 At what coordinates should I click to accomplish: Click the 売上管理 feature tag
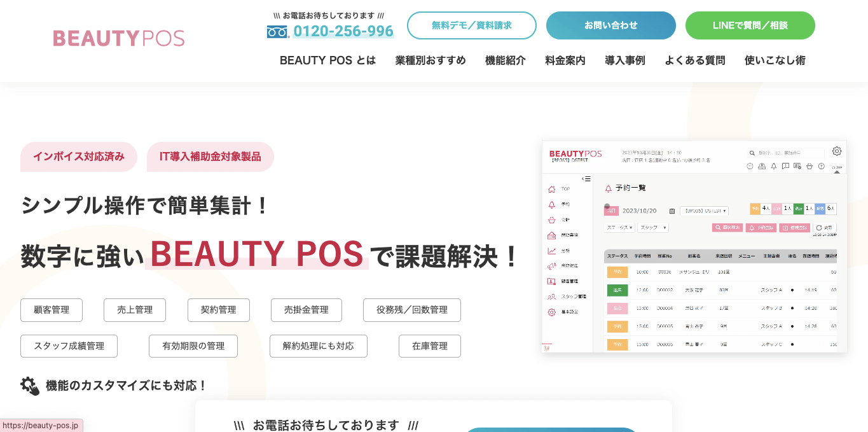135,310
